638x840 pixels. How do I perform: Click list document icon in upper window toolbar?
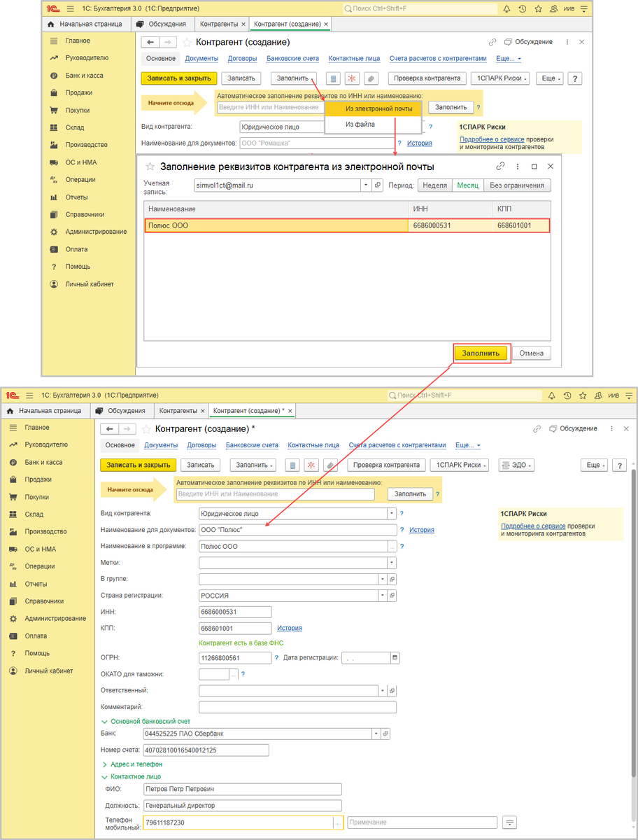[x=334, y=78]
